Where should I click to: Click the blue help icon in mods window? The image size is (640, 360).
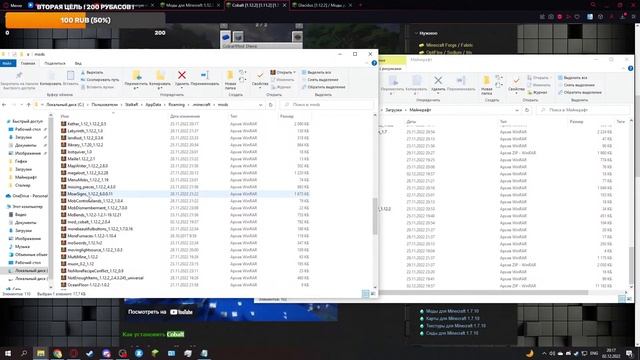tap(374, 63)
